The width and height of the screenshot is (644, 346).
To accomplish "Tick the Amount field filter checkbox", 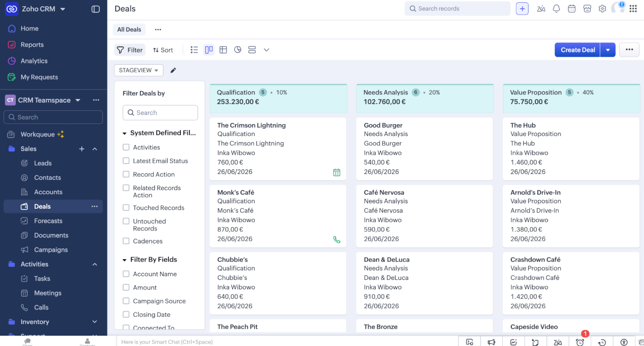I will (x=126, y=287).
